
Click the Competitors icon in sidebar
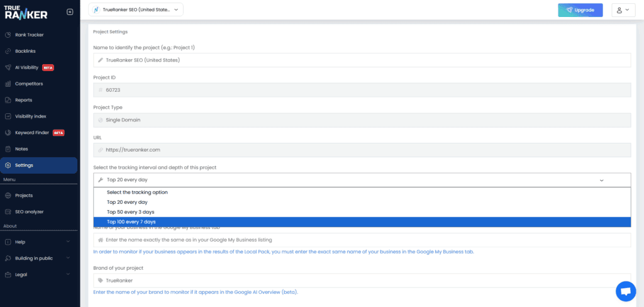point(8,84)
